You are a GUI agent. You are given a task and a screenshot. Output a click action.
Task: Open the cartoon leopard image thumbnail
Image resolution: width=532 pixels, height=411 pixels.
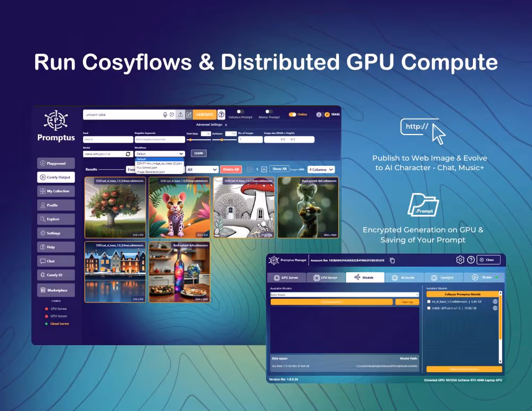[179, 207]
